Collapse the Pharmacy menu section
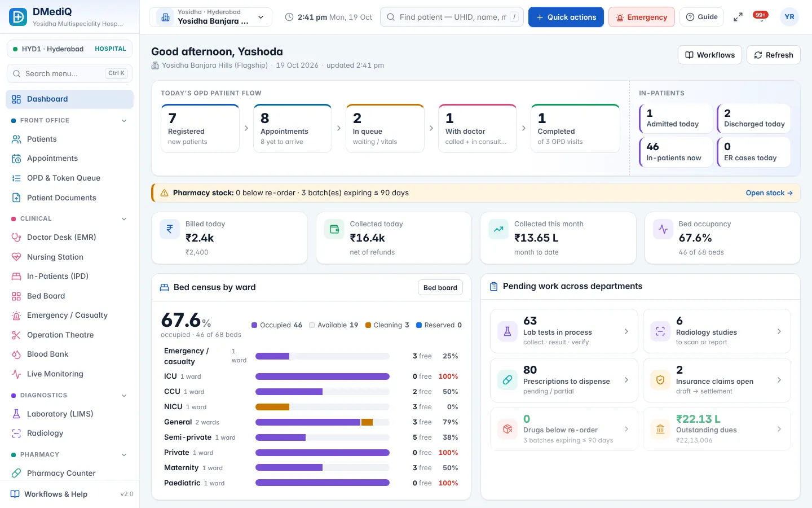Viewport: 812px width, 508px height. pos(124,454)
